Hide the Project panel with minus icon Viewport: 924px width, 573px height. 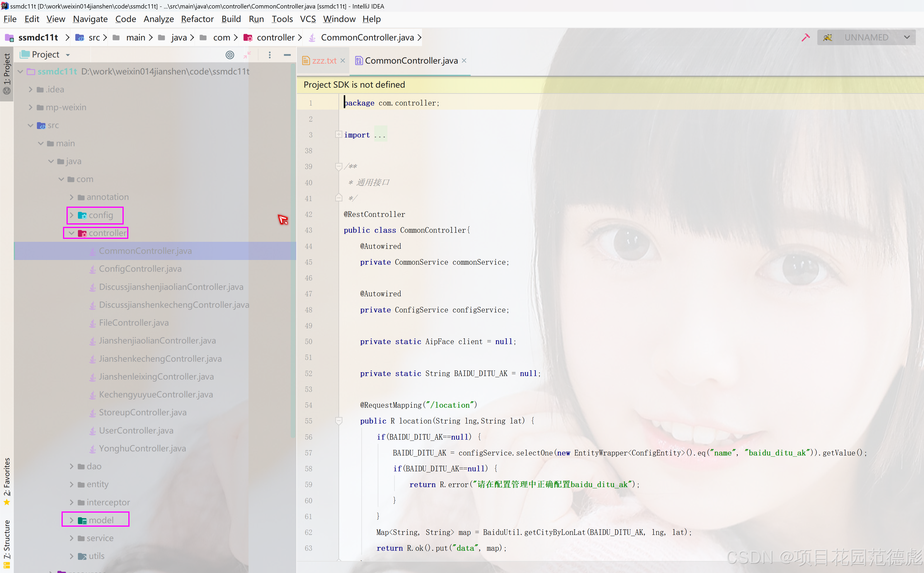(x=287, y=55)
